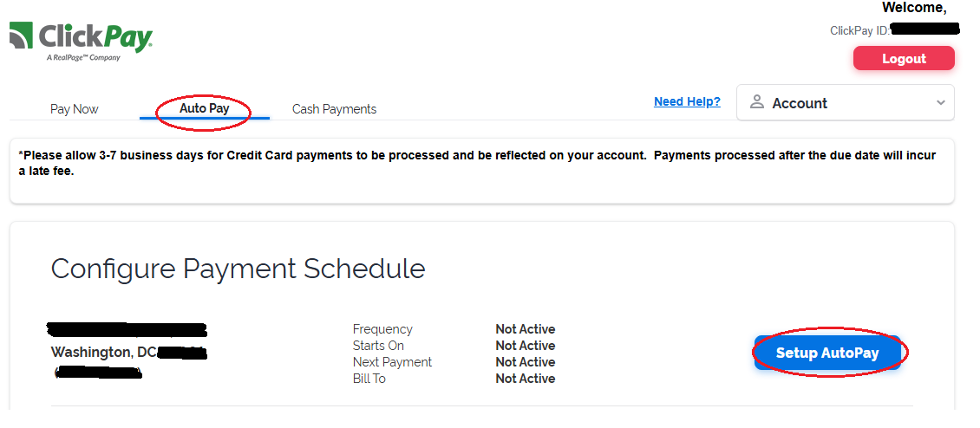Click the Configure Payment Schedule heading
This screenshot has height=428, width=980.
coord(238,269)
